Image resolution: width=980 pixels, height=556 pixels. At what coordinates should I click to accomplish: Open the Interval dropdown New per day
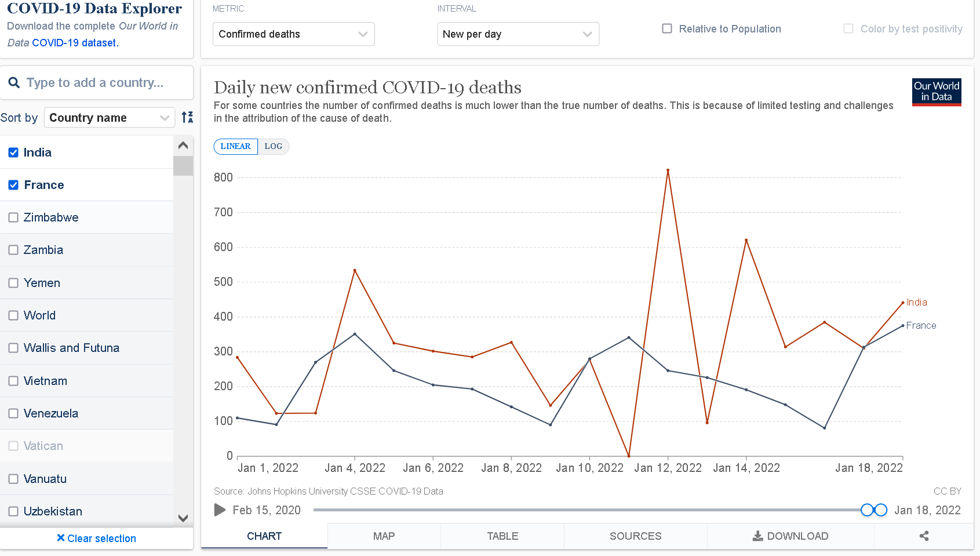coord(518,34)
